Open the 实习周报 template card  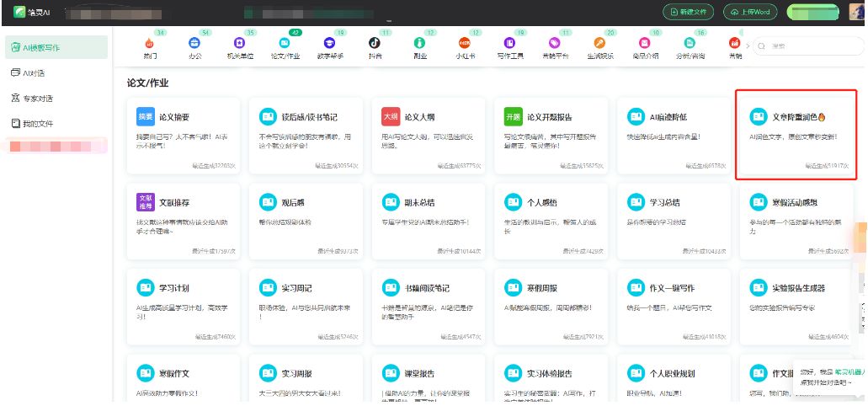(306, 378)
